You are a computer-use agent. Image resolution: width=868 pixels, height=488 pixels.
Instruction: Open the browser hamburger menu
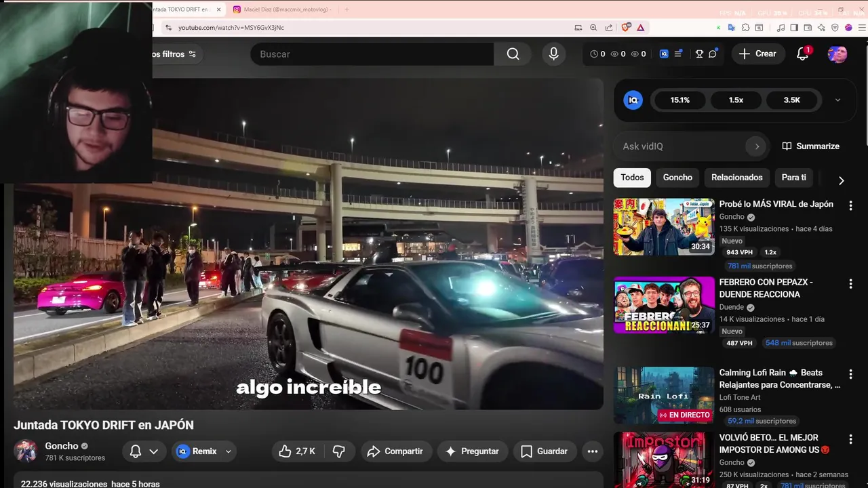tap(862, 28)
